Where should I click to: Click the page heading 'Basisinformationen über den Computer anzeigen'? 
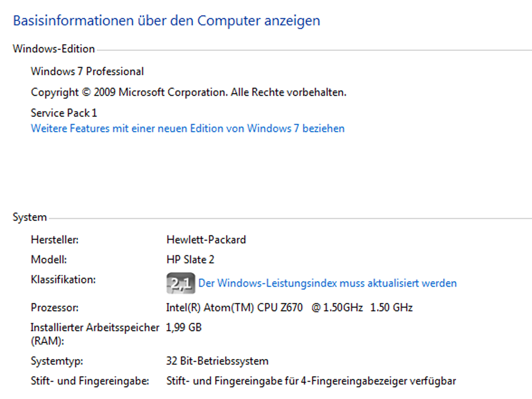coord(166,21)
